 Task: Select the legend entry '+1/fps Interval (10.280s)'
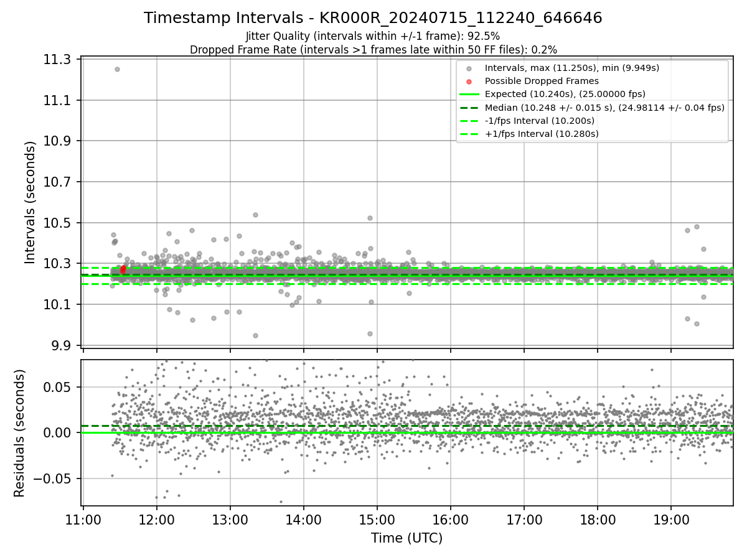542,134
